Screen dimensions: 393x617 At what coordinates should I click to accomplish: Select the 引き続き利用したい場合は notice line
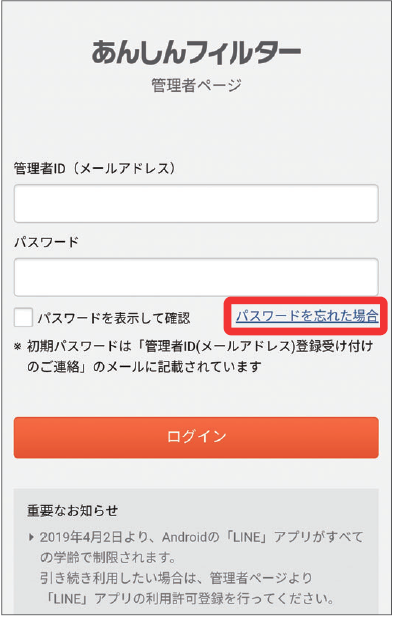point(176,578)
